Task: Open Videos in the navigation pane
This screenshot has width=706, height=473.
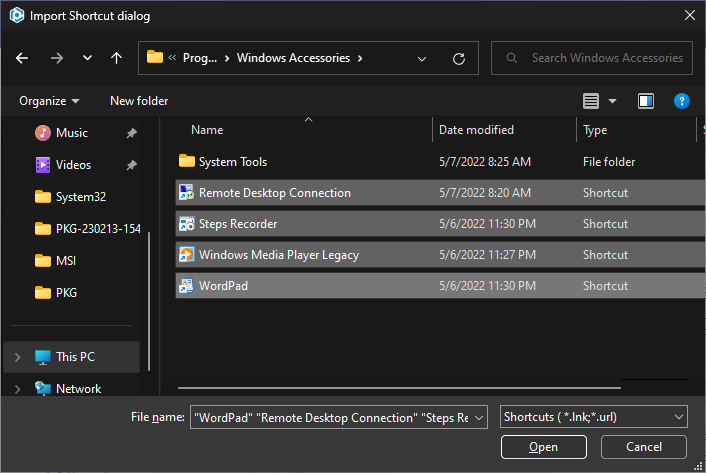Action: (73, 165)
